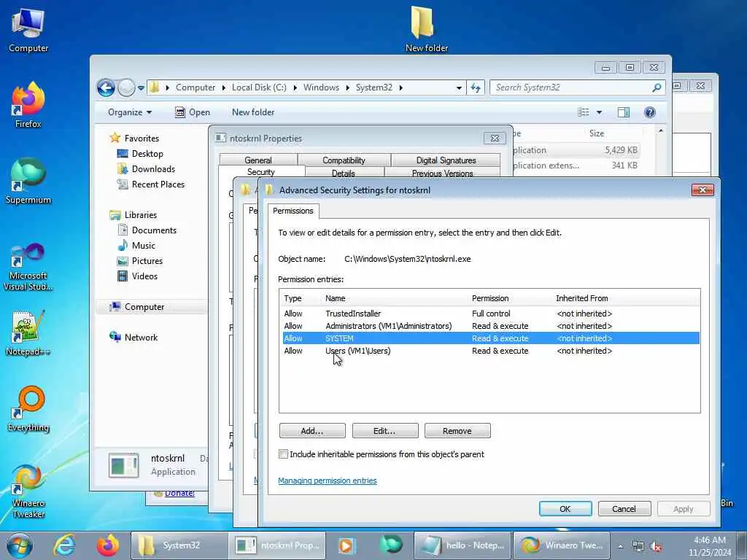This screenshot has height=560, width=747.
Task: Click the Edit... permission button
Action: tap(385, 431)
